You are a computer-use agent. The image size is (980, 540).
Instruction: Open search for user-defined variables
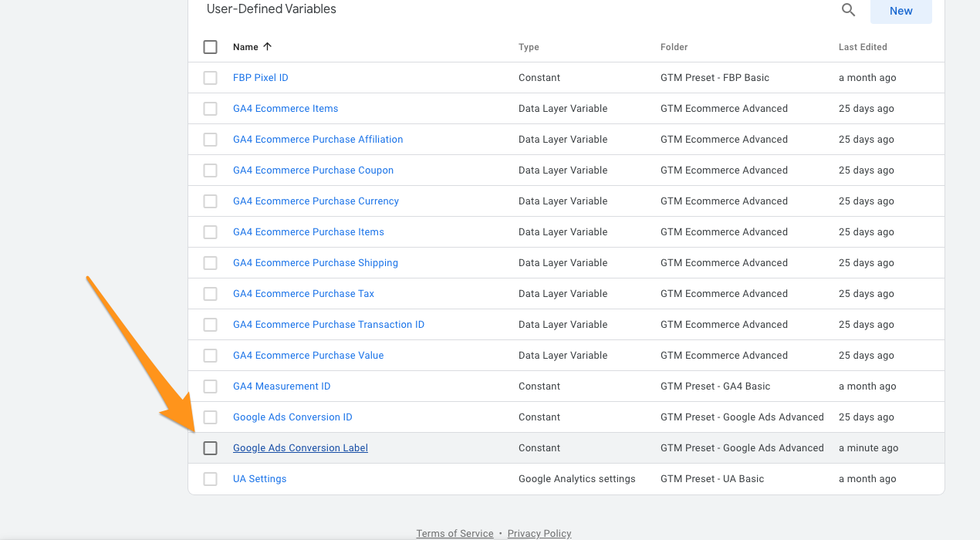tap(848, 11)
